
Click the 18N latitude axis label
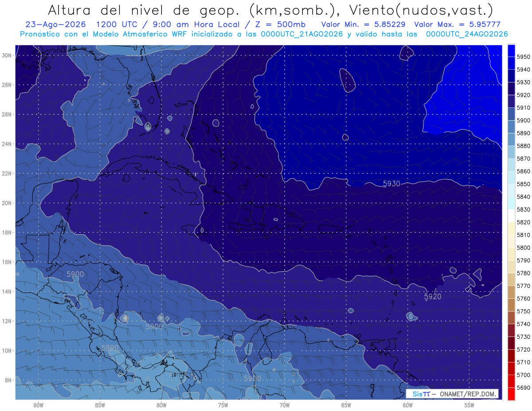[x=7, y=232]
